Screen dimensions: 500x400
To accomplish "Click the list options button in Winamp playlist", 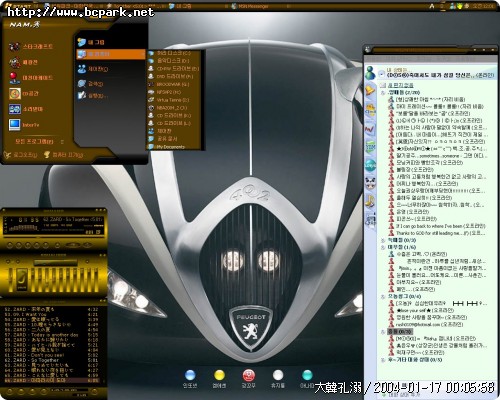I will coord(95,391).
